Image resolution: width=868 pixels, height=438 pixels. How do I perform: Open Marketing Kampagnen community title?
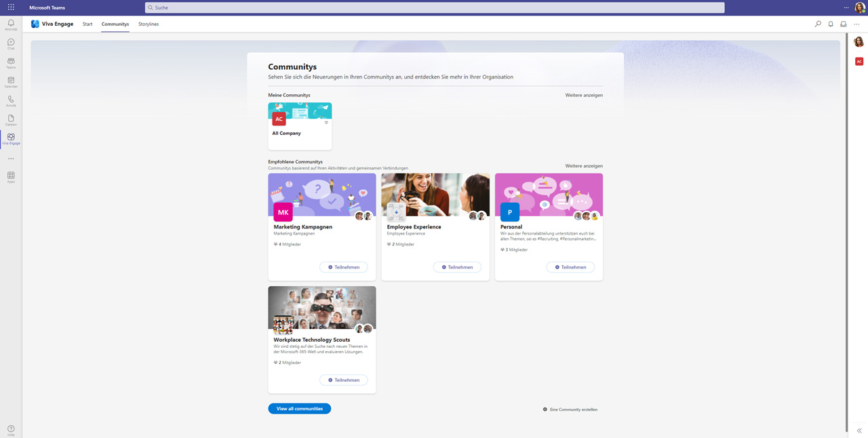click(303, 226)
